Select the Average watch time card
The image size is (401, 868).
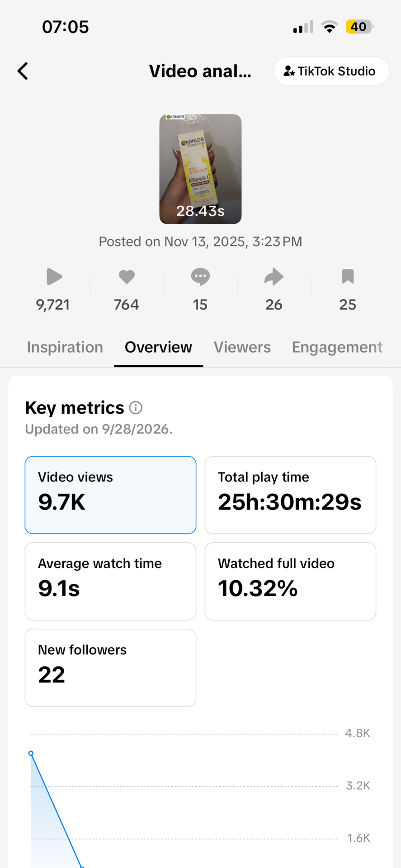point(110,581)
